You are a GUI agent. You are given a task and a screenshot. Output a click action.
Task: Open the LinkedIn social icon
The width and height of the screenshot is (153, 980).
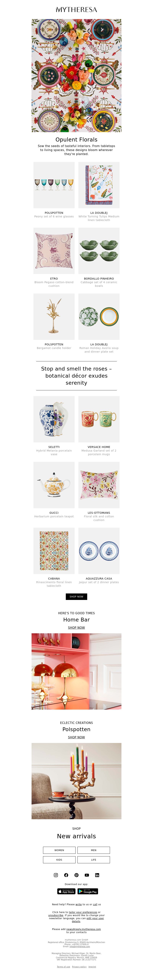pyautogui.click(x=97, y=875)
